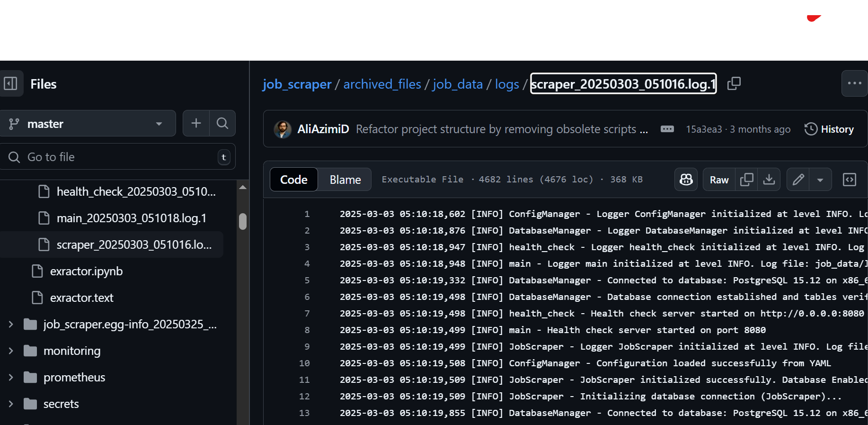Expand prometheus folder chevron

tap(10, 377)
